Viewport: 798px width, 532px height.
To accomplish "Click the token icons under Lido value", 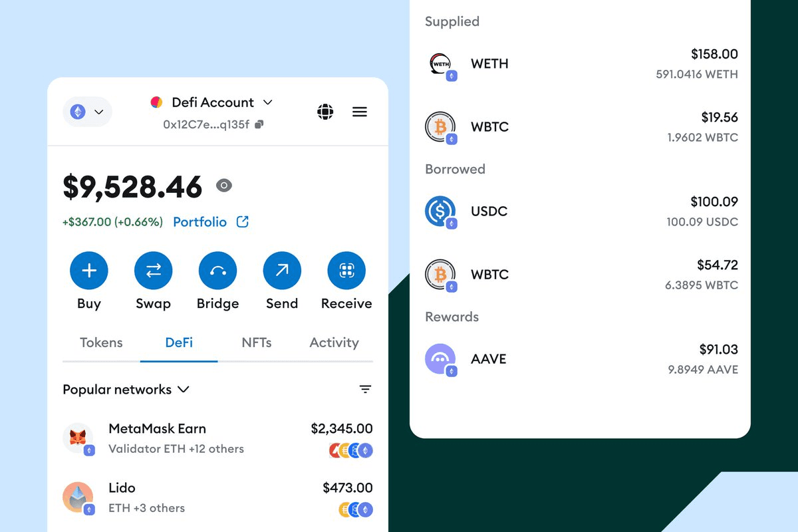I will click(x=356, y=510).
